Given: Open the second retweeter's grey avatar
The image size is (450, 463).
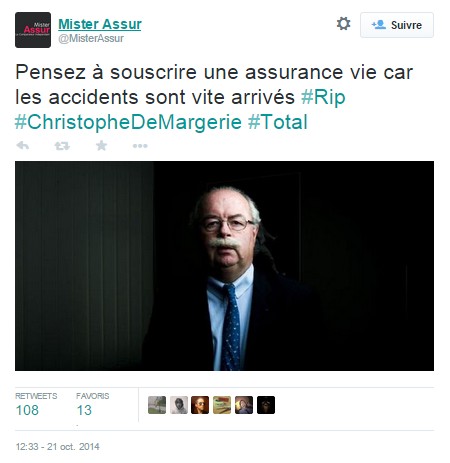Looking at the screenshot, I should (179, 405).
